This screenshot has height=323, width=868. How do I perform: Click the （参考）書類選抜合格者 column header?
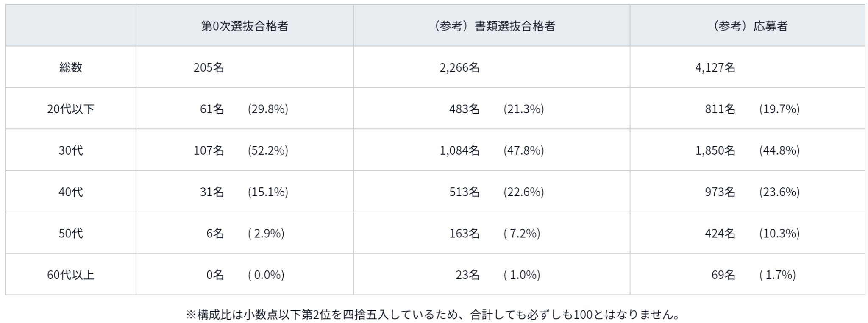[x=492, y=26]
